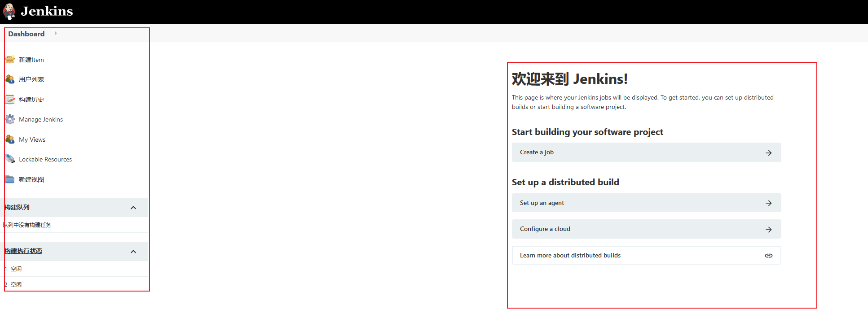This screenshot has width=868, height=331.
Task: Click the arrow icon on Configure a cloud
Action: click(769, 230)
